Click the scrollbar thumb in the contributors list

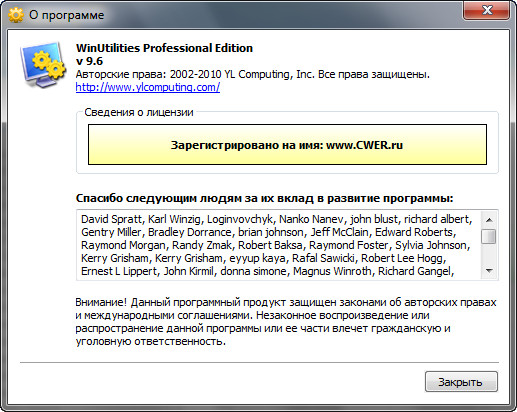(489, 236)
